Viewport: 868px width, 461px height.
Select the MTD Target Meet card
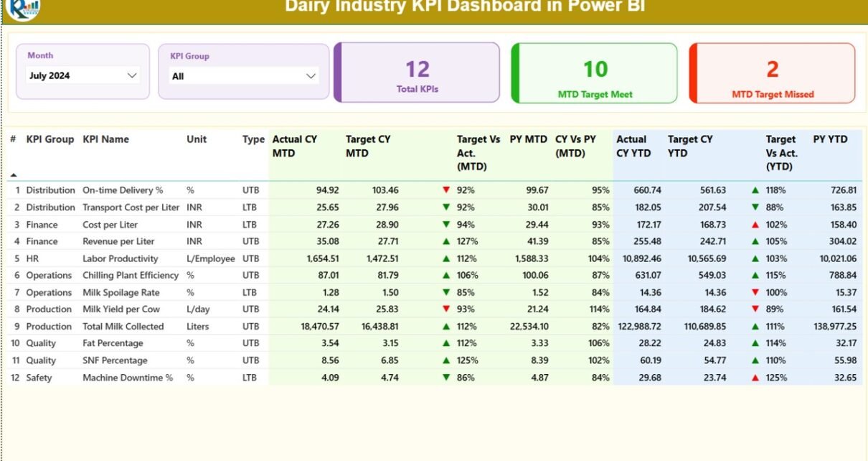point(594,73)
